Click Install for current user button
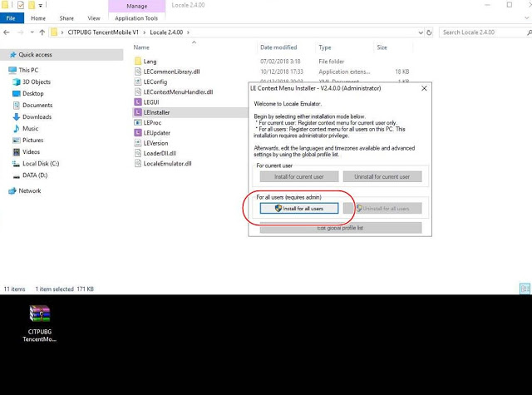The image size is (532, 395). coord(299,176)
